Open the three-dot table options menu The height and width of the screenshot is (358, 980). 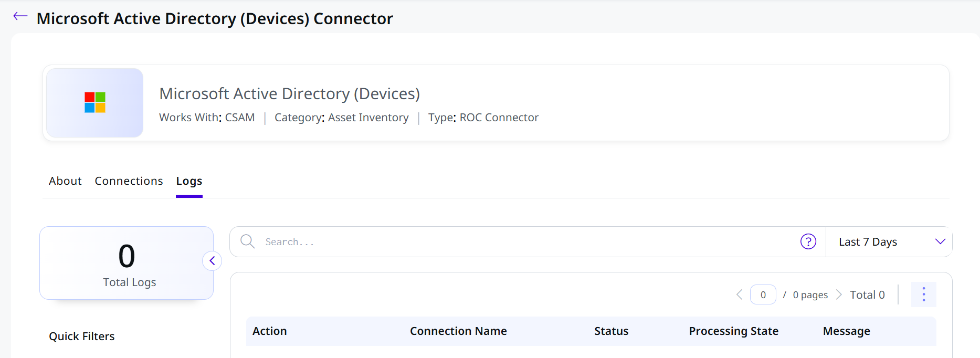[923, 294]
